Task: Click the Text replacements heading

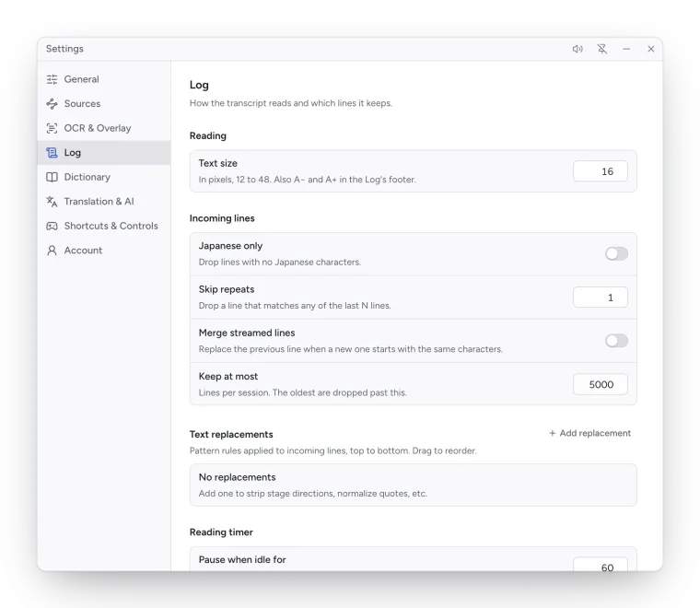Action: (x=231, y=435)
